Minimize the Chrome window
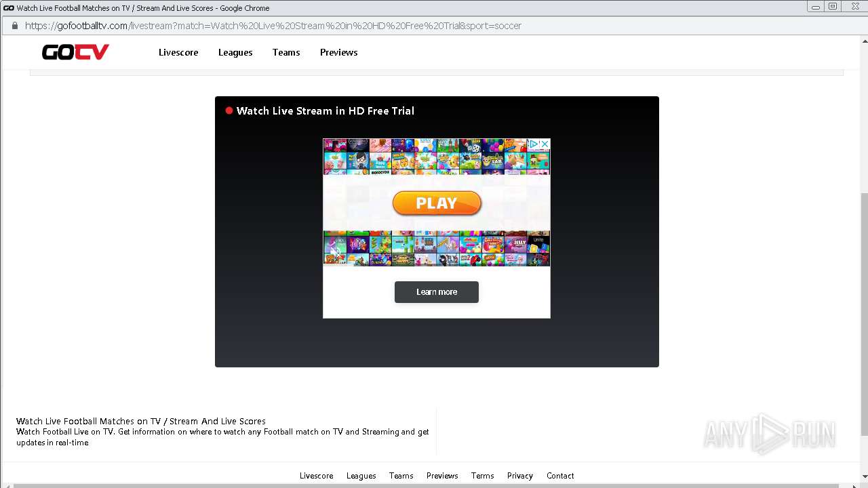 (815, 7)
